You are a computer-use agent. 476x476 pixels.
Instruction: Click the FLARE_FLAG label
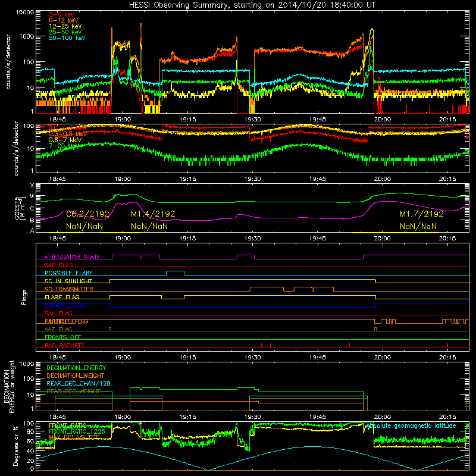pos(62,297)
